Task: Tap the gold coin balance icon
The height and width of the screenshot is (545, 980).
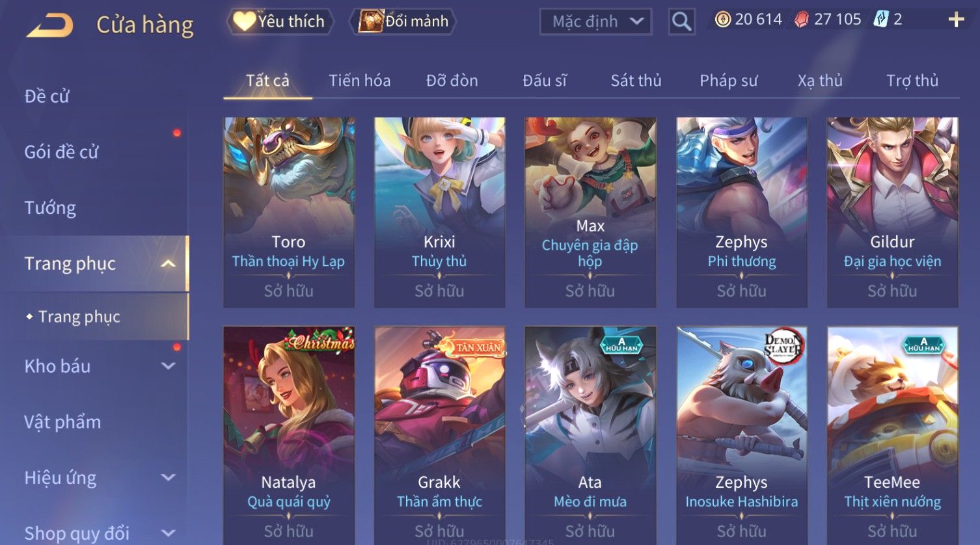Action: (x=722, y=20)
